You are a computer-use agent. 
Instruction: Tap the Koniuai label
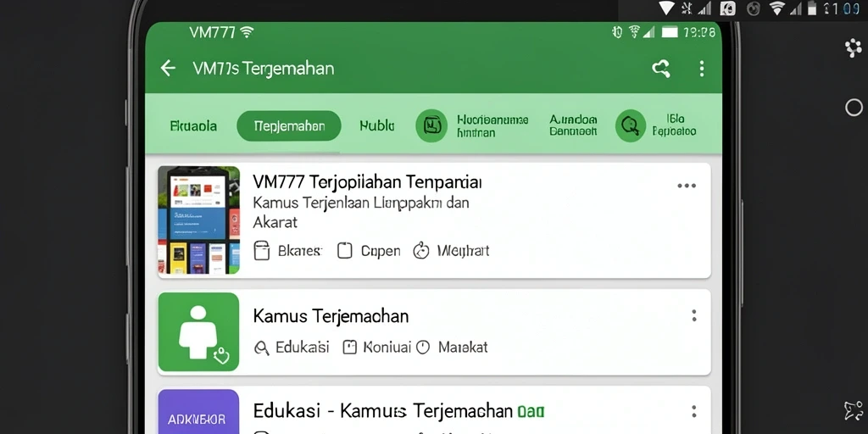387,347
